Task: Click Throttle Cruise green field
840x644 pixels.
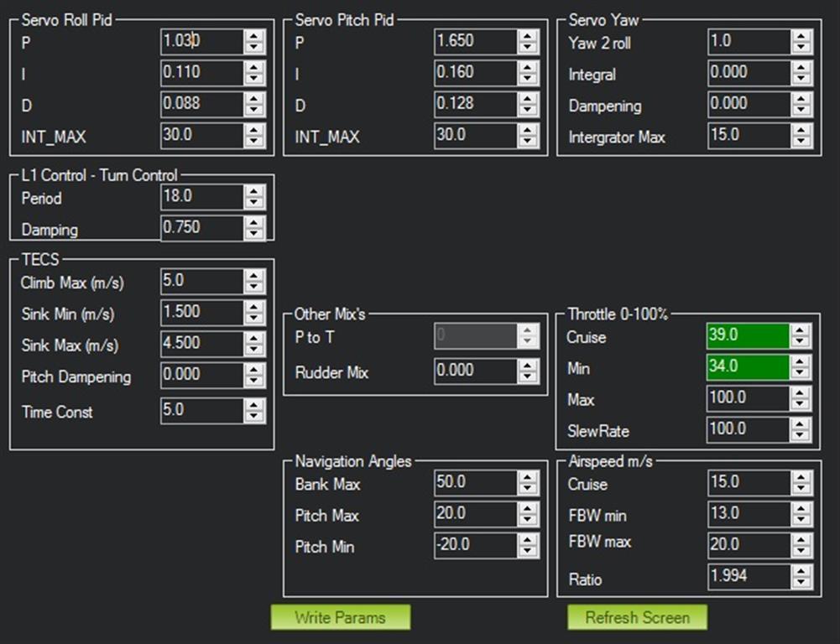Action: point(748,336)
